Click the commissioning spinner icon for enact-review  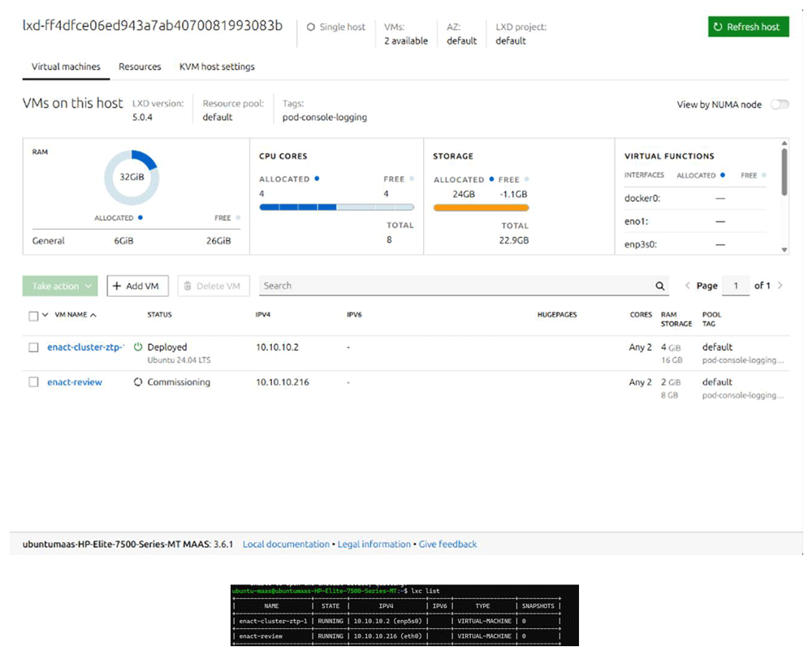coord(138,382)
